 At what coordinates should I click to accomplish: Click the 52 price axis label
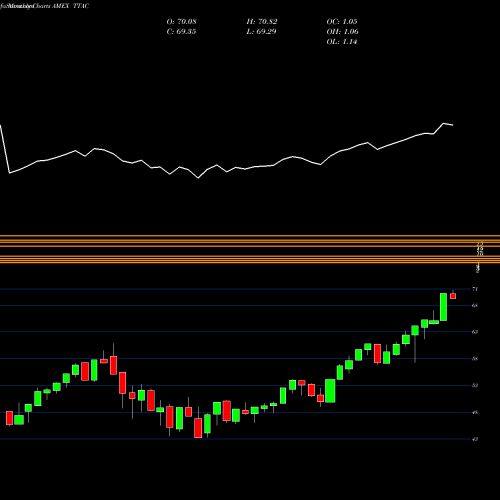click(475, 385)
